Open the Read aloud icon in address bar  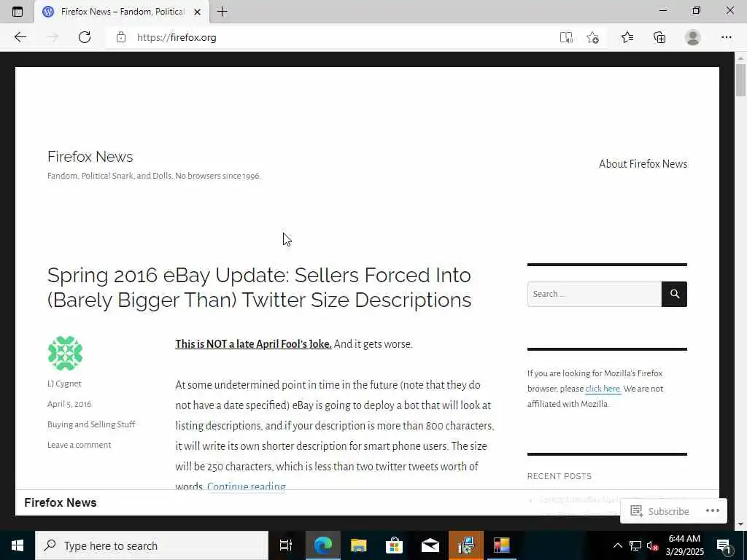pyautogui.click(x=566, y=38)
